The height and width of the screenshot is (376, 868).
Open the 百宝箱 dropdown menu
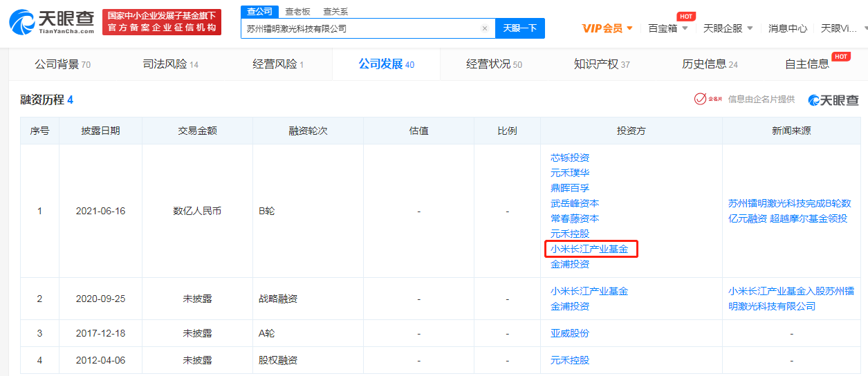pos(668,28)
